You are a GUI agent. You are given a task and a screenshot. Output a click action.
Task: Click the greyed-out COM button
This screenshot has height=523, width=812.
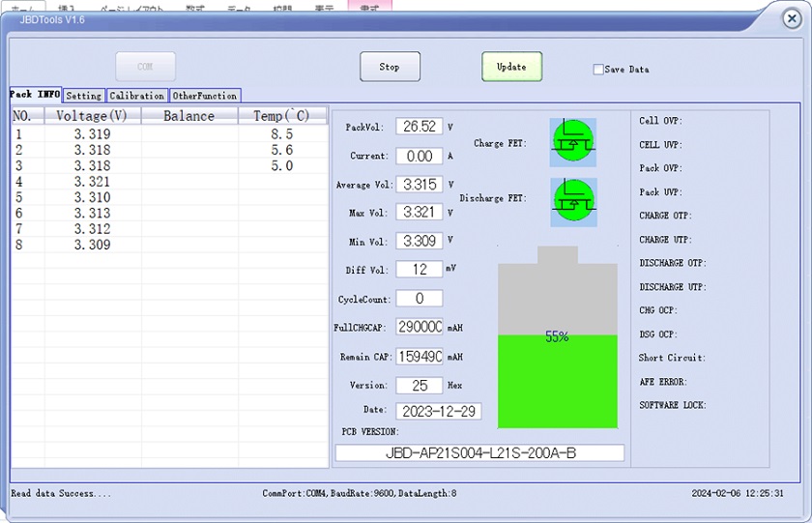(x=146, y=67)
